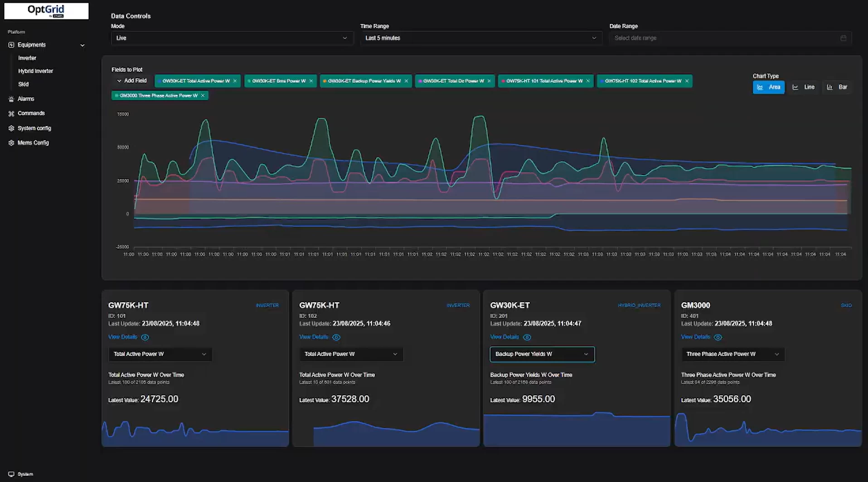
Task: Open Hybrid Inverter in sidebar
Action: coord(35,71)
